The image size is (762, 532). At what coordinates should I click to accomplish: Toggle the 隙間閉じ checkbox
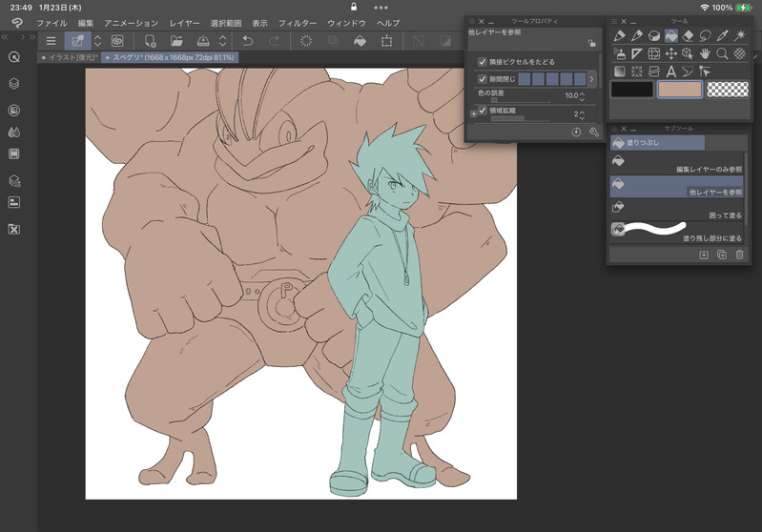pos(482,78)
